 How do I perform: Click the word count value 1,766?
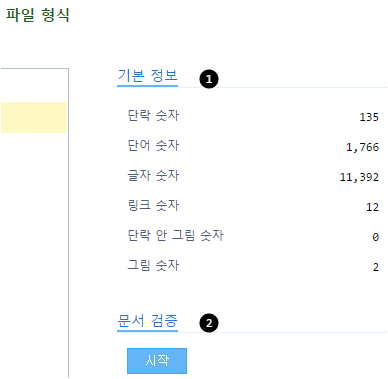(x=362, y=147)
